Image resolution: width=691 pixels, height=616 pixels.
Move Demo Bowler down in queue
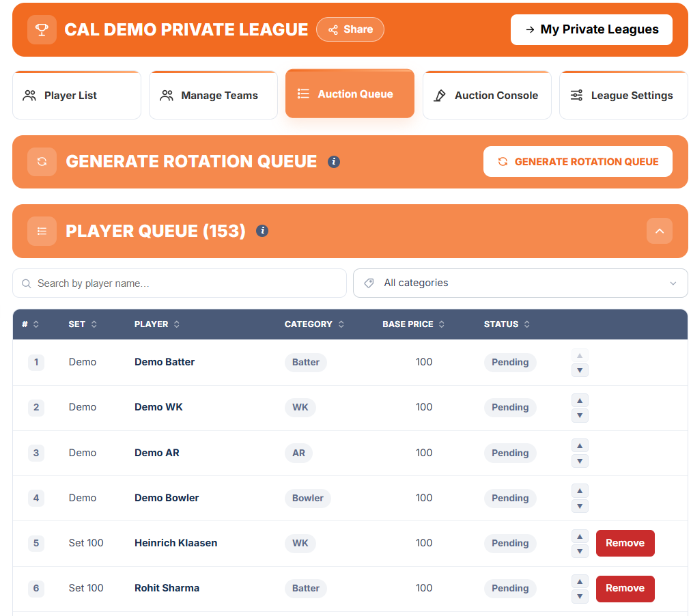[580, 506]
